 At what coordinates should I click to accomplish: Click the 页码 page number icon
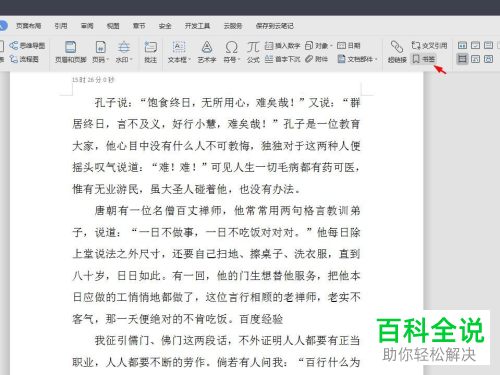tap(101, 48)
